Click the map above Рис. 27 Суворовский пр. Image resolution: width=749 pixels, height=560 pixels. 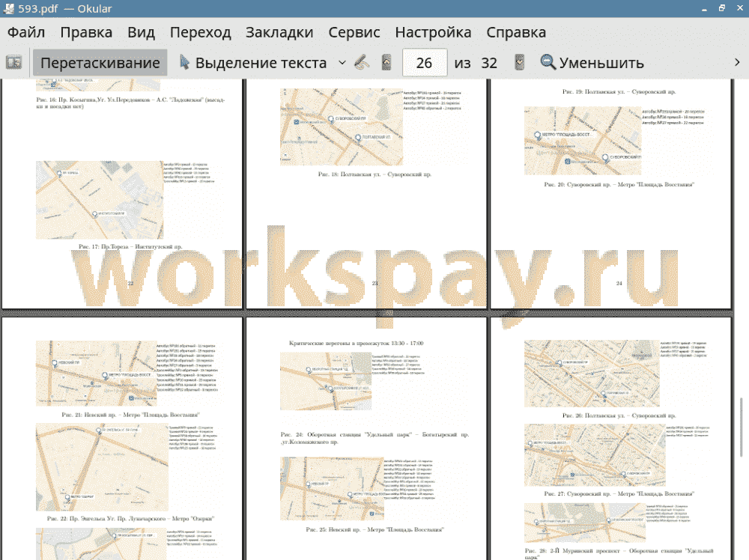coord(595,455)
